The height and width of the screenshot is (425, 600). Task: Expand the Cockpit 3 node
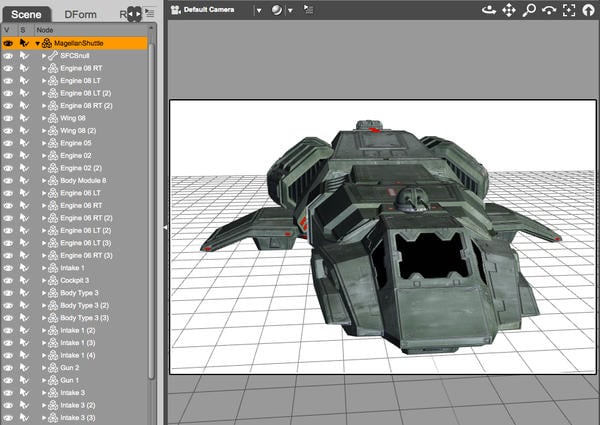[x=44, y=280]
